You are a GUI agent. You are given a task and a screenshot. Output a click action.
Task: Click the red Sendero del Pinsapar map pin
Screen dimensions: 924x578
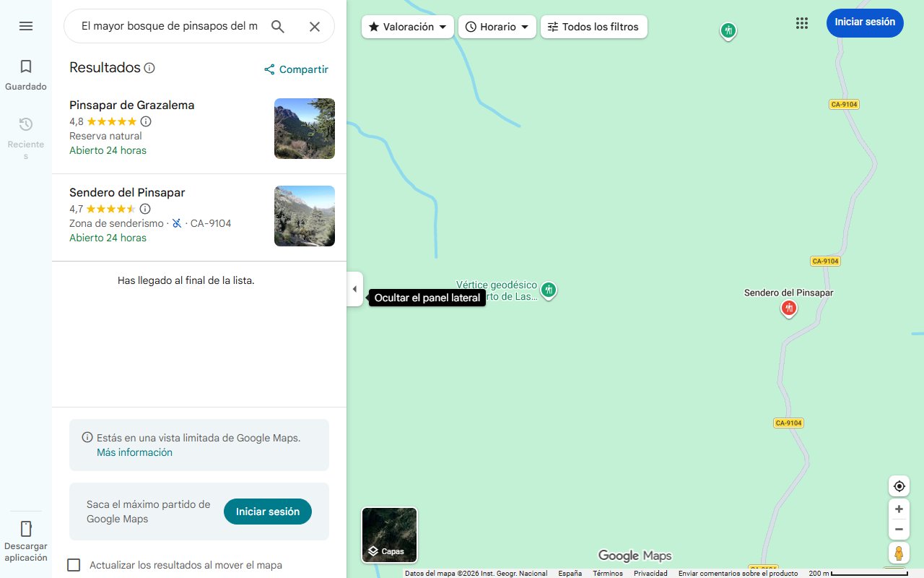[x=789, y=309]
